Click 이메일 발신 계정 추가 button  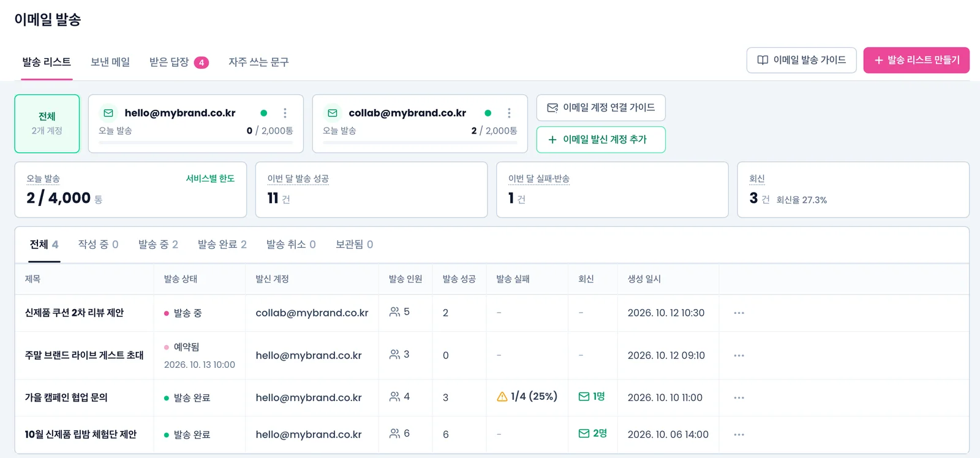(x=601, y=139)
